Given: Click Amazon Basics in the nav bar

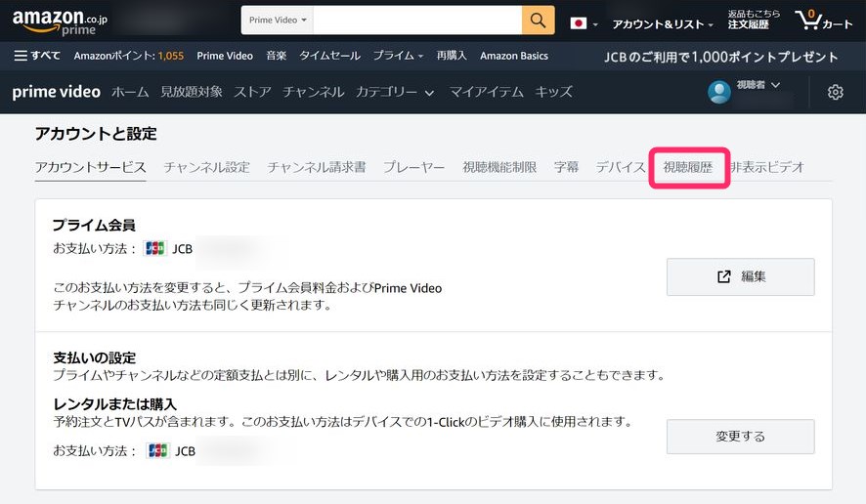Looking at the screenshot, I should 514,56.
